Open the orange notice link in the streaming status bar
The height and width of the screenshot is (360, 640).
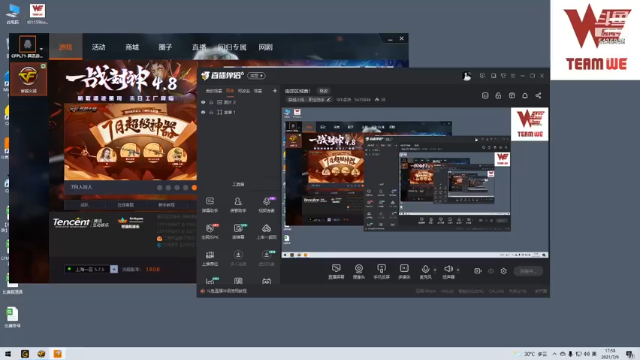(224, 291)
